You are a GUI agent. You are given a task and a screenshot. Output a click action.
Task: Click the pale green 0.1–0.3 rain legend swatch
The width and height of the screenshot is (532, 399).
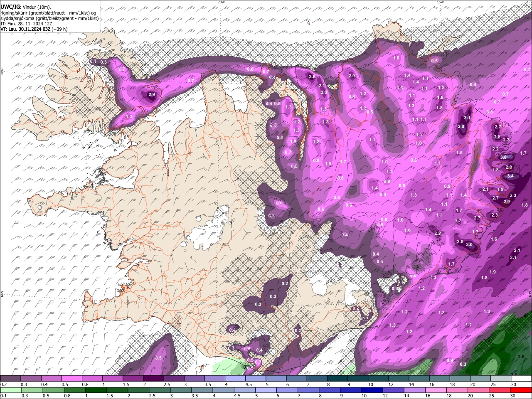click(x=10, y=390)
